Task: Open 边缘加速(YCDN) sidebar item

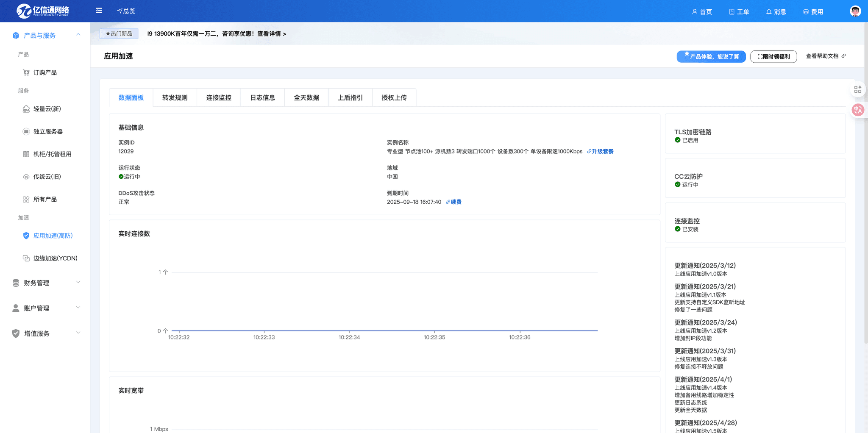Action: (x=55, y=258)
